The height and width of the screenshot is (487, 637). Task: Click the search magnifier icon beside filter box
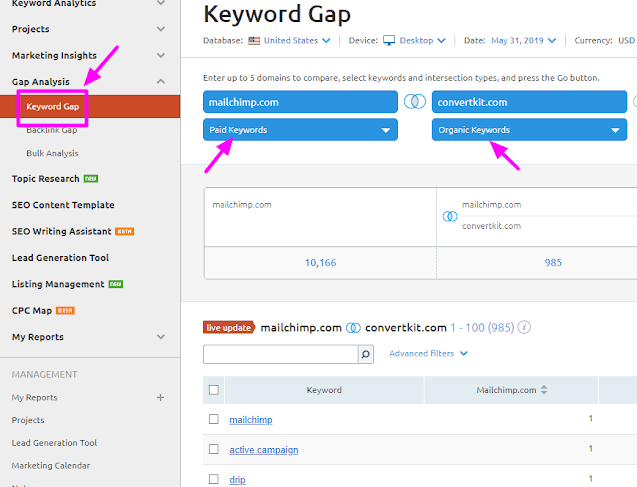tap(366, 354)
